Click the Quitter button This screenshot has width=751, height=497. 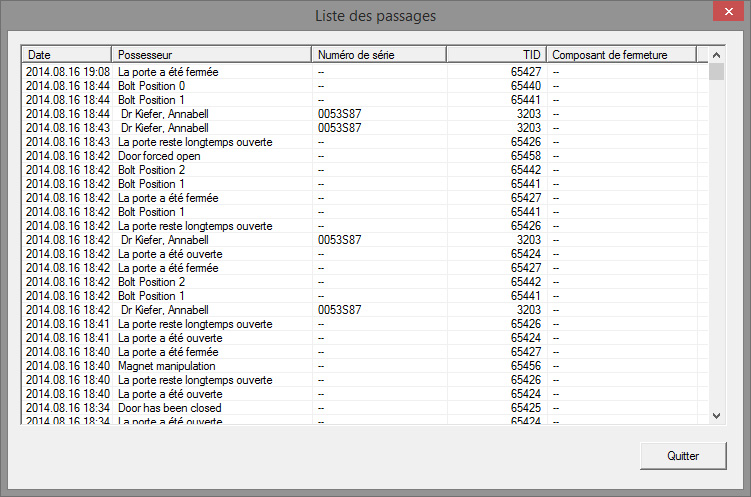(683, 455)
